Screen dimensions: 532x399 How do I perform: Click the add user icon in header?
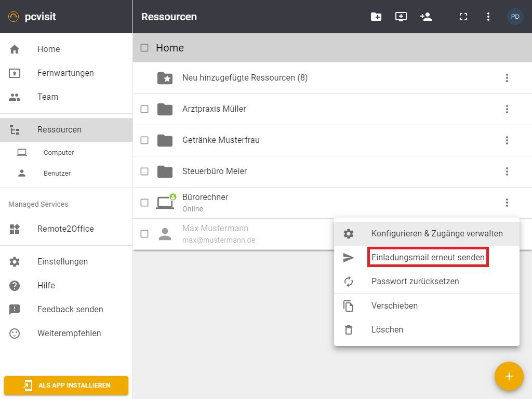point(426,17)
